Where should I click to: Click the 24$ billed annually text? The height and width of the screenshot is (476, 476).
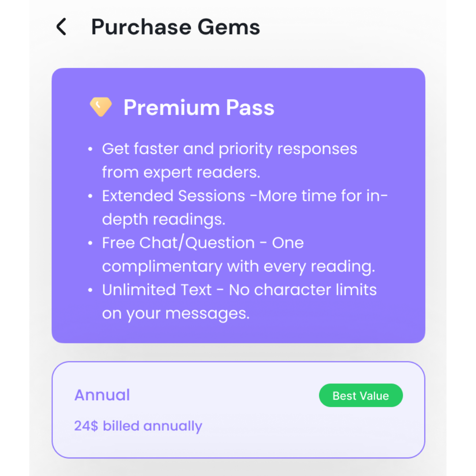pyautogui.click(x=138, y=426)
